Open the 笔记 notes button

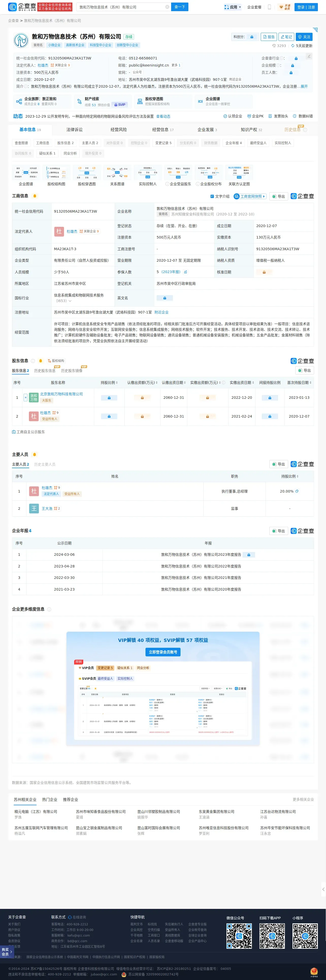click(286, 37)
